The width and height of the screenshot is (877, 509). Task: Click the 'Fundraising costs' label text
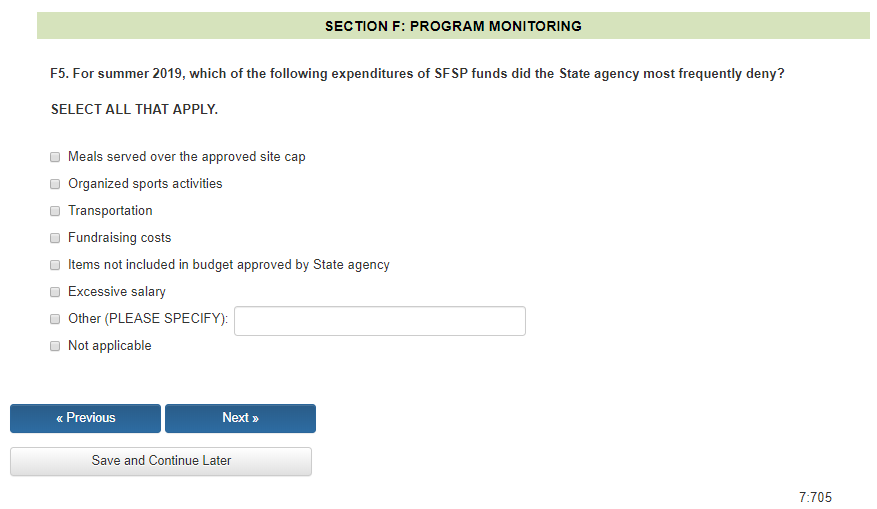[x=119, y=238]
